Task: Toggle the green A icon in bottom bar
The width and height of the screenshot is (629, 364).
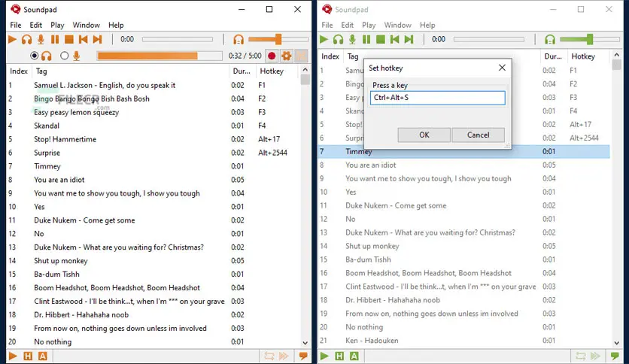Action: pos(354,356)
